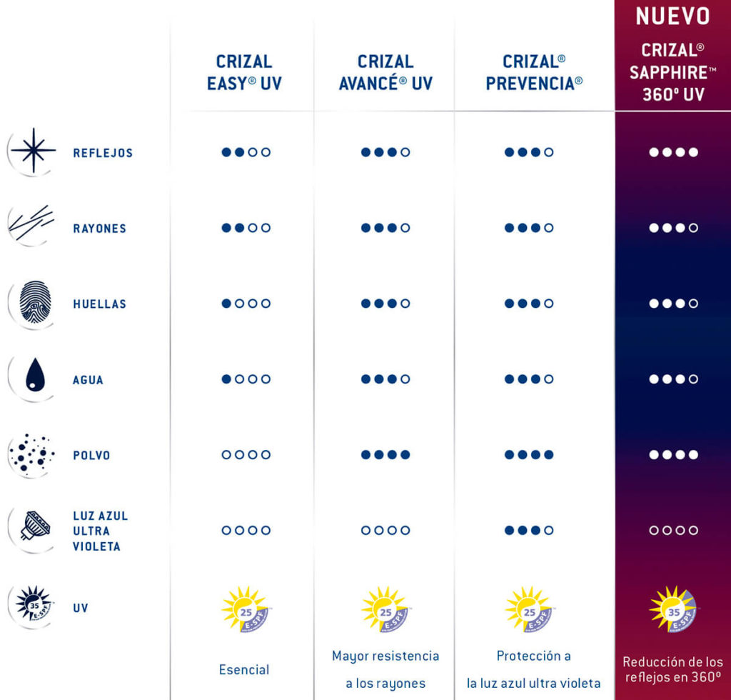Click the Reflejos starburst icon
731x700 pixels.
tap(33, 151)
